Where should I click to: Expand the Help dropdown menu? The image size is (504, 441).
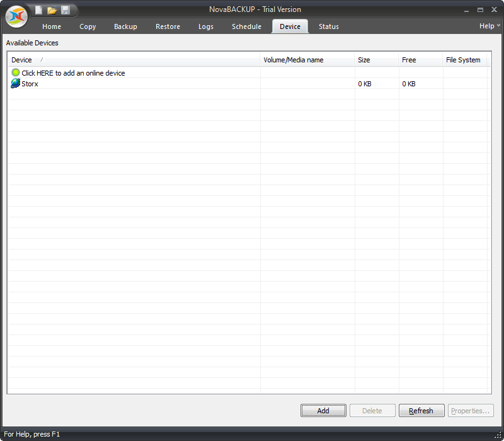pos(490,26)
